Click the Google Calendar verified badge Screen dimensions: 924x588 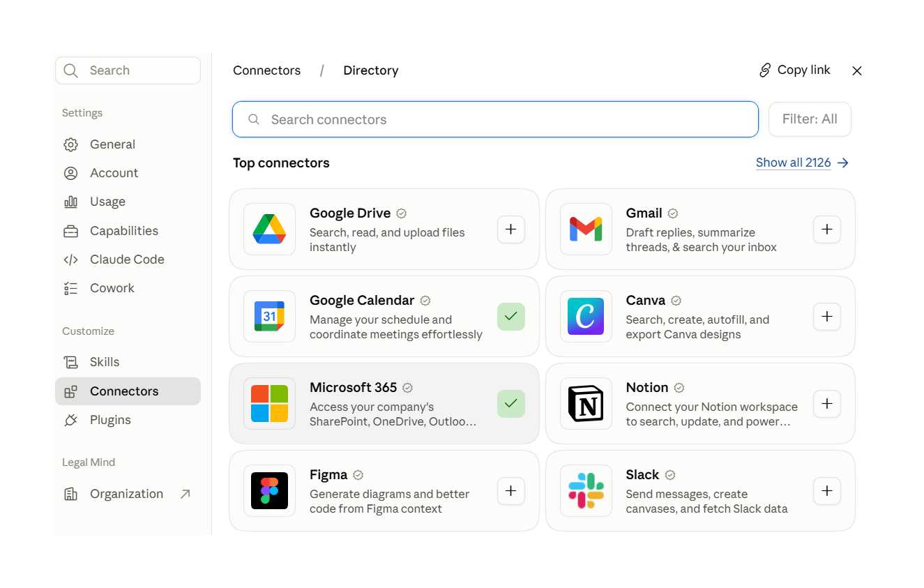point(425,301)
